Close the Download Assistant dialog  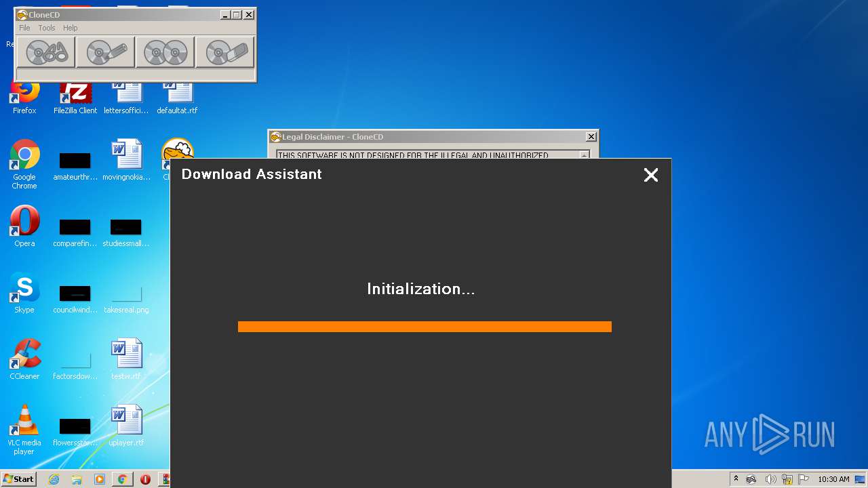pyautogui.click(x=651, y=176)
